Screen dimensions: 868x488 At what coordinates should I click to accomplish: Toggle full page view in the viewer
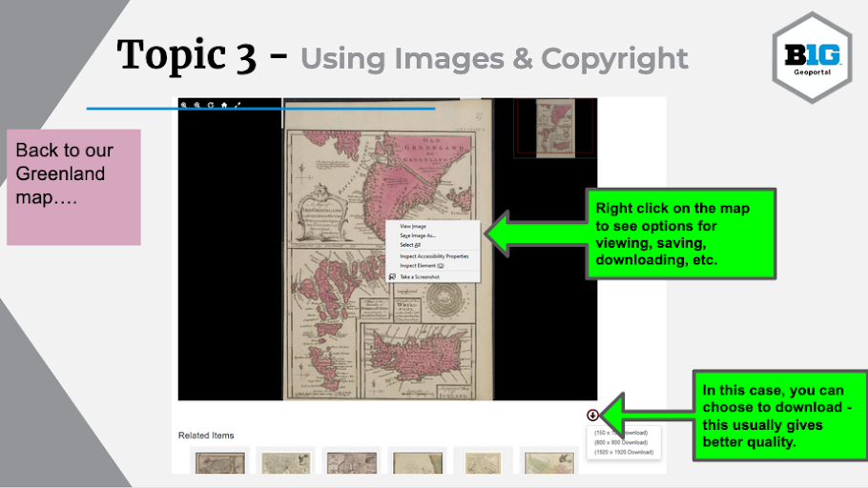coord(238,105)
